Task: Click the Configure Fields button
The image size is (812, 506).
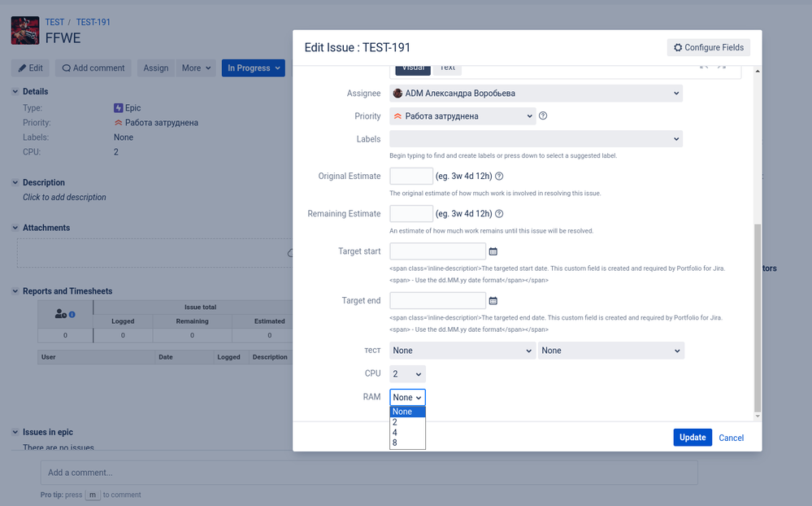Action: [709, 47]
